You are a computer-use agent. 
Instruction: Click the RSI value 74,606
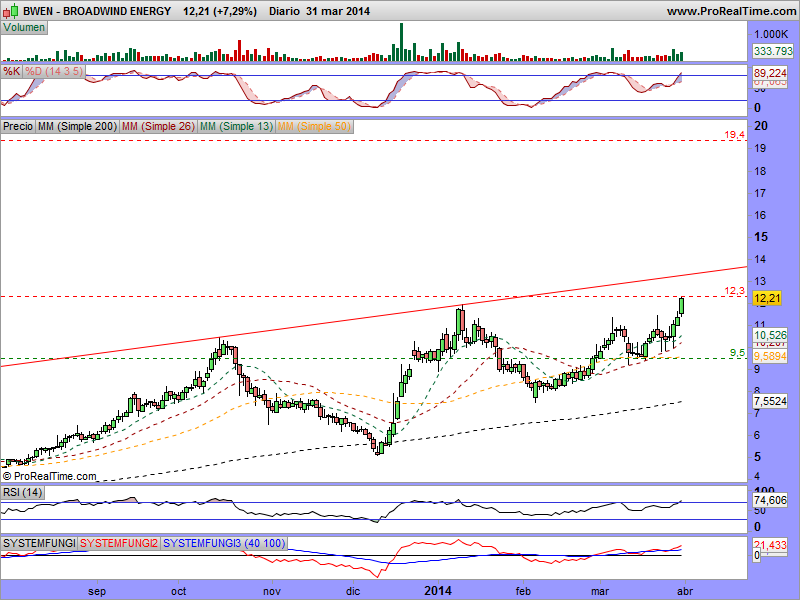point(770,501)
